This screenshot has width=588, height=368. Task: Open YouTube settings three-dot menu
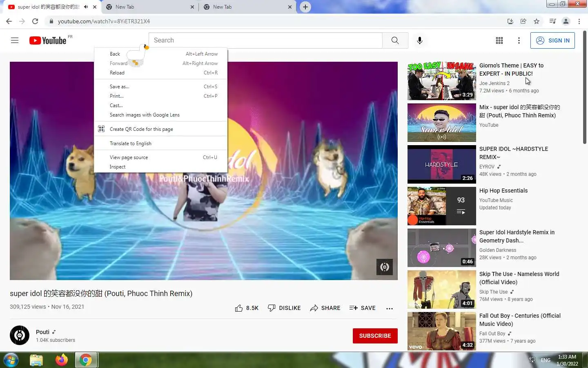(519, 40)
